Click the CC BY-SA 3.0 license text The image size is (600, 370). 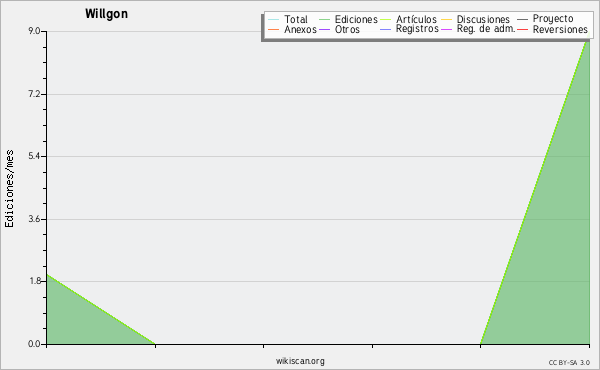(569, 362)
